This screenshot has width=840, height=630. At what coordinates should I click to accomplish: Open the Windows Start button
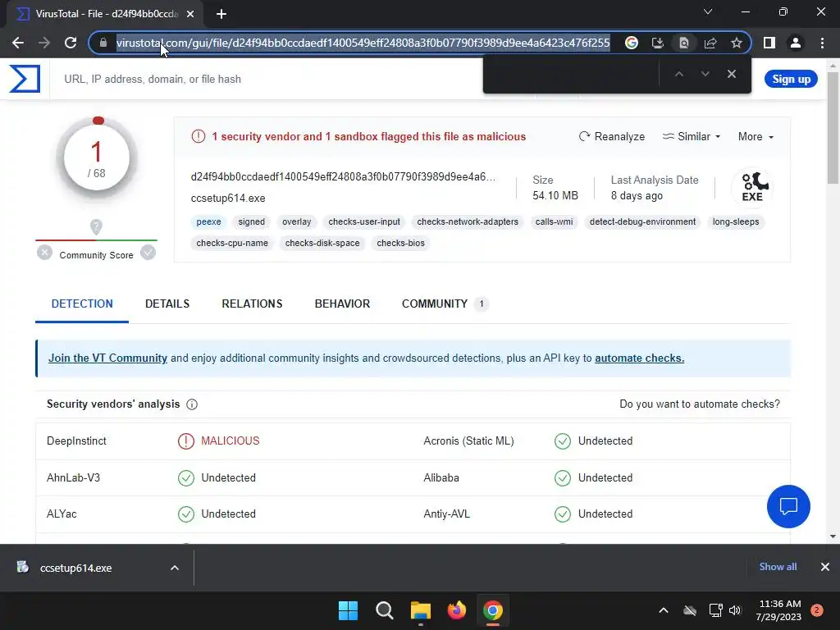pos(348,610)
